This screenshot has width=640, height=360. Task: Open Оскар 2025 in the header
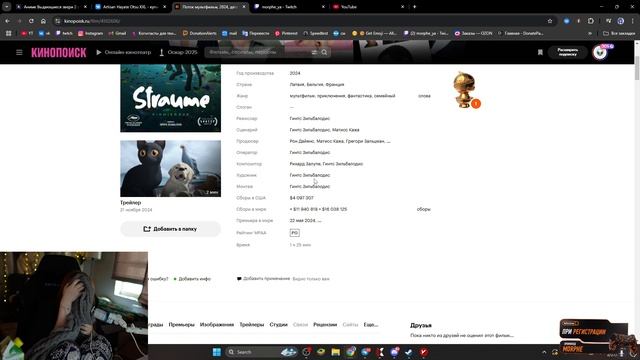point(178,52)
